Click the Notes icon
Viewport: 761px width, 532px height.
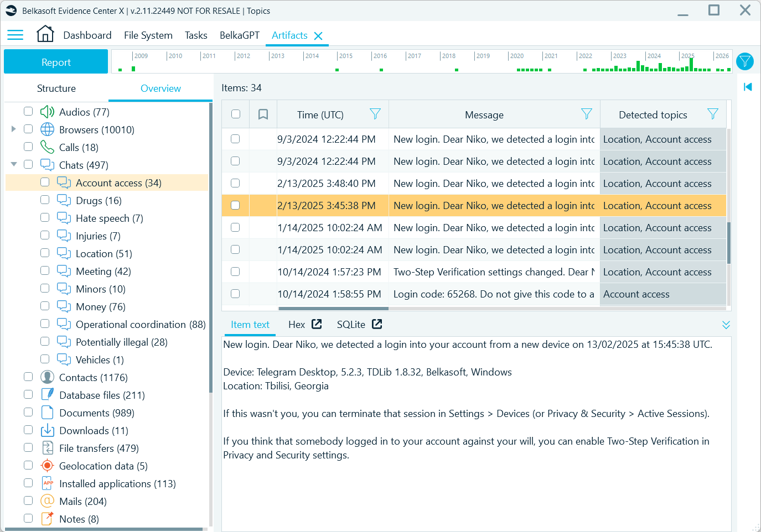[x=48, y=519]
